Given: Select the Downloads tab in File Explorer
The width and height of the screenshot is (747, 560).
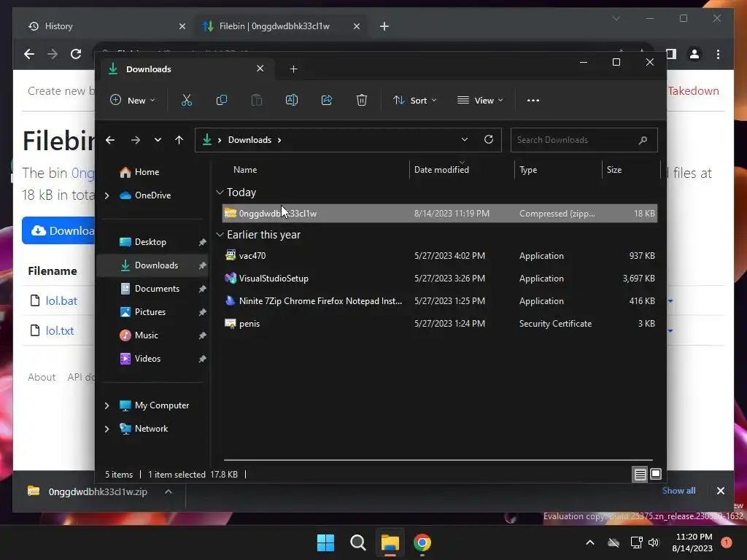Looking at the screenshot, I should click(x=188, y=69).
